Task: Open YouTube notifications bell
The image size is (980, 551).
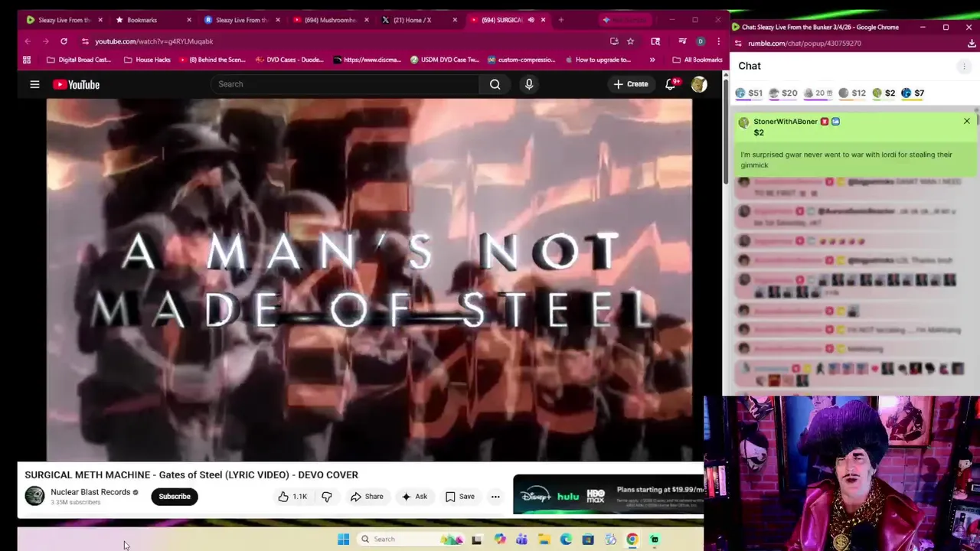Action: point(671,84)
